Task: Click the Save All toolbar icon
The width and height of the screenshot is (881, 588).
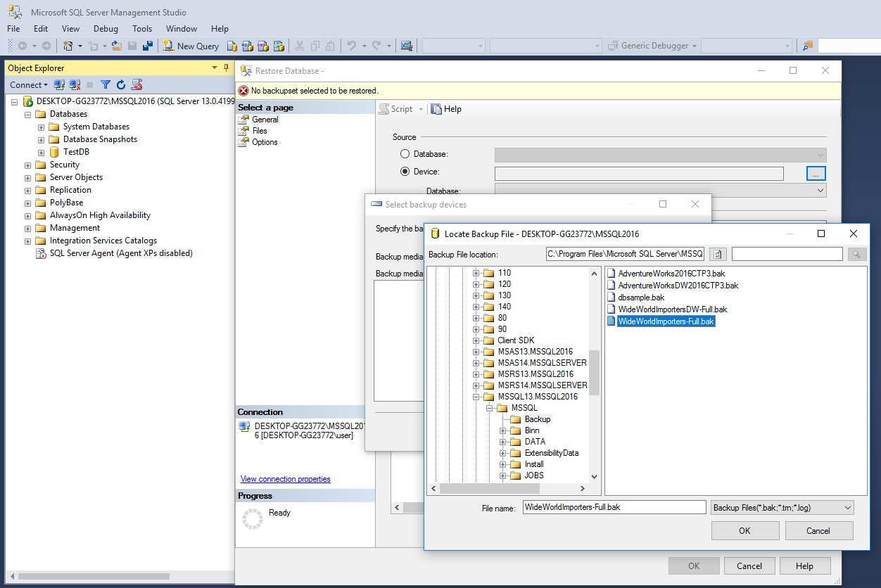Action: coord(148,46)
